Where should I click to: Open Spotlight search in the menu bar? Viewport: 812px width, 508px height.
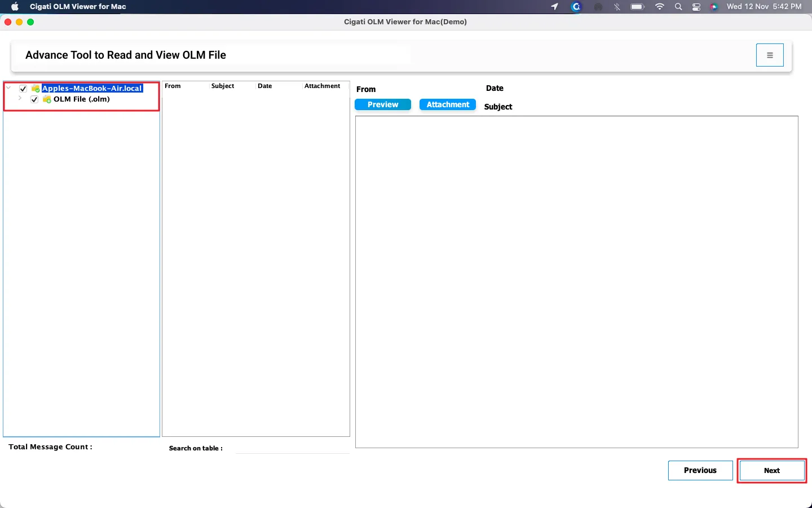pyautogui.click(x=678, y=7)
